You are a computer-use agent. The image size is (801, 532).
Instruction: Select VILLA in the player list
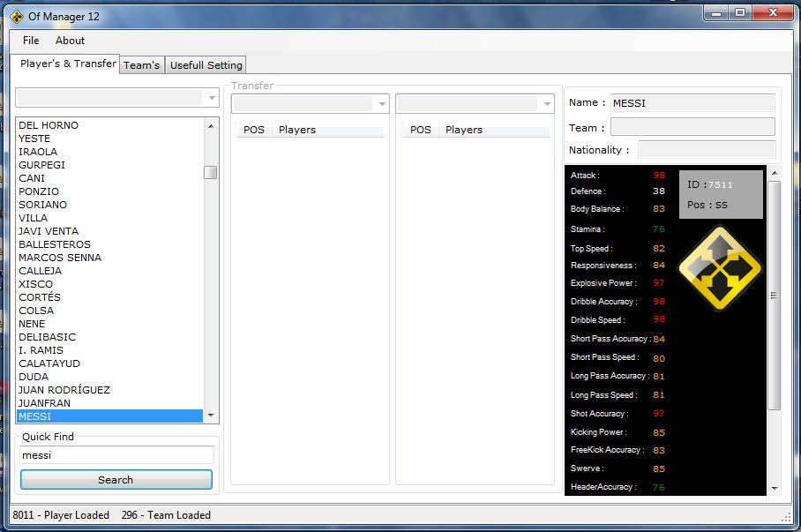click(34, 218)
